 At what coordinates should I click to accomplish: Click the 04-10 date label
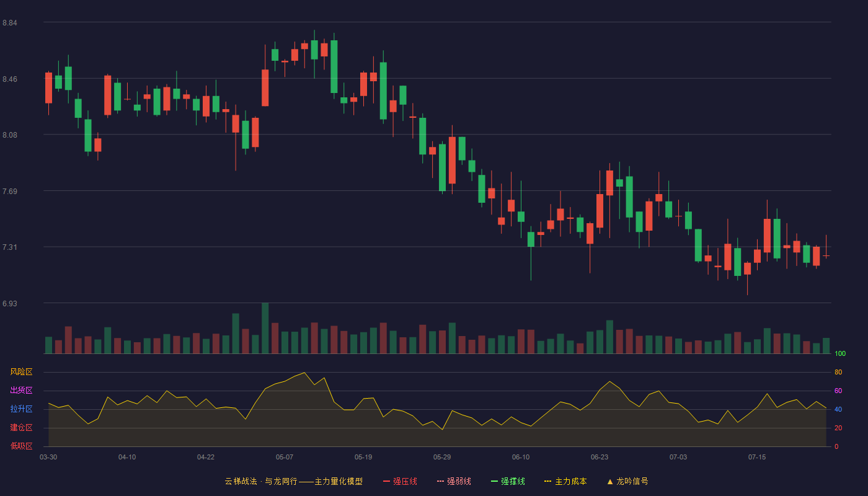[x=127, y=457]
